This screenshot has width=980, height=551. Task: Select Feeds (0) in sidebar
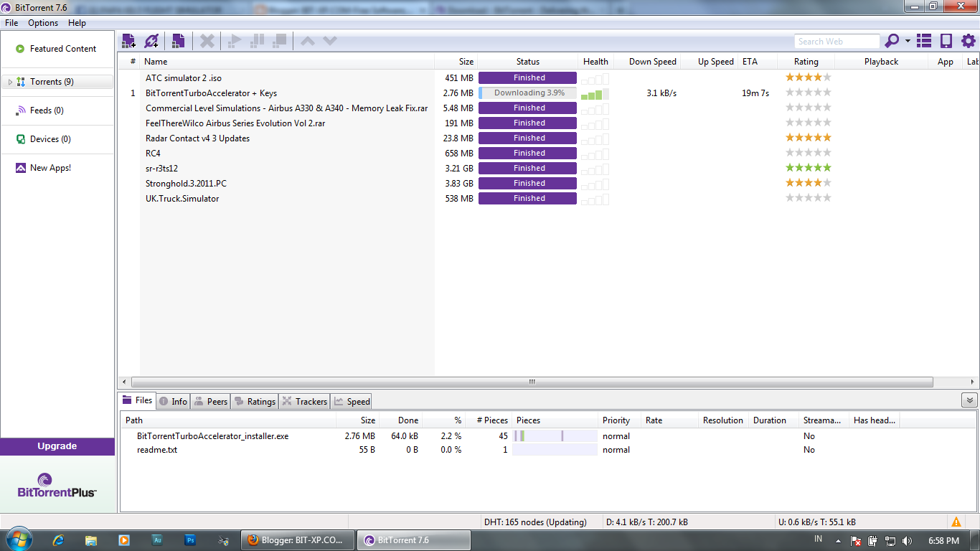tap(57, 110)
